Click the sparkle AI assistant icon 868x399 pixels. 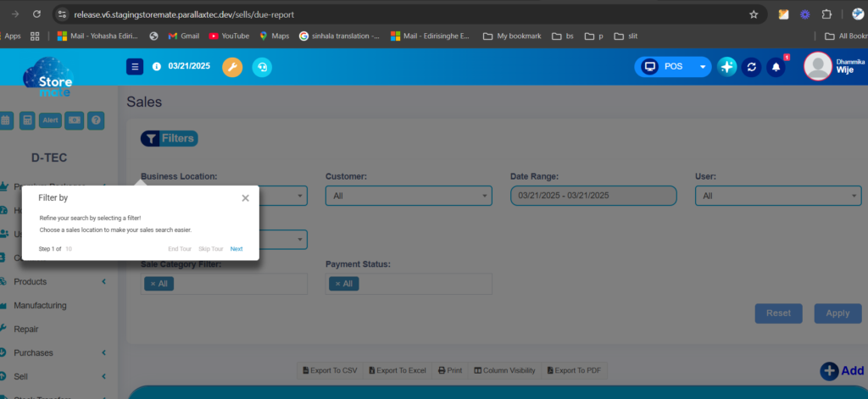pyautogui.click(x=726, y=67)
